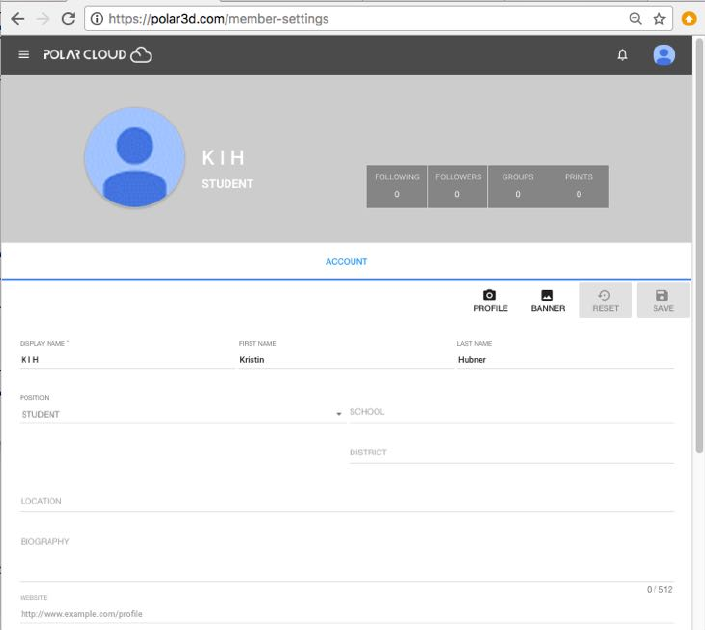705x630 pixels.
Task: Click the GROUPS count tile
Action: point(518,186)
